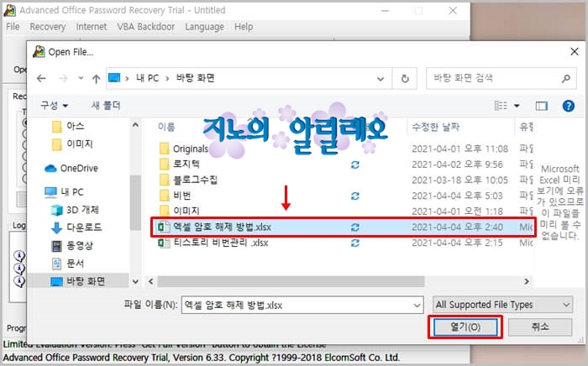Viewport: 588px width, 366px height.
Task: Click the horizontal scrollbar right arrow
Action: coord(527,281)
